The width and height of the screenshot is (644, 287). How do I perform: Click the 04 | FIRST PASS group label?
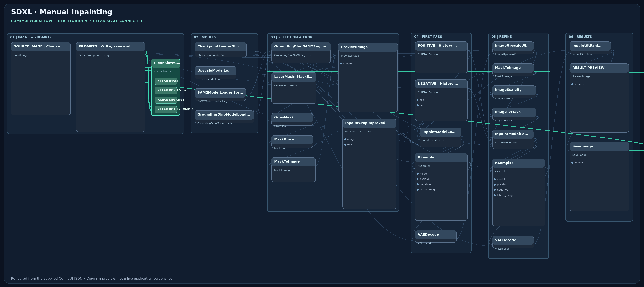[x=428, y=37]
